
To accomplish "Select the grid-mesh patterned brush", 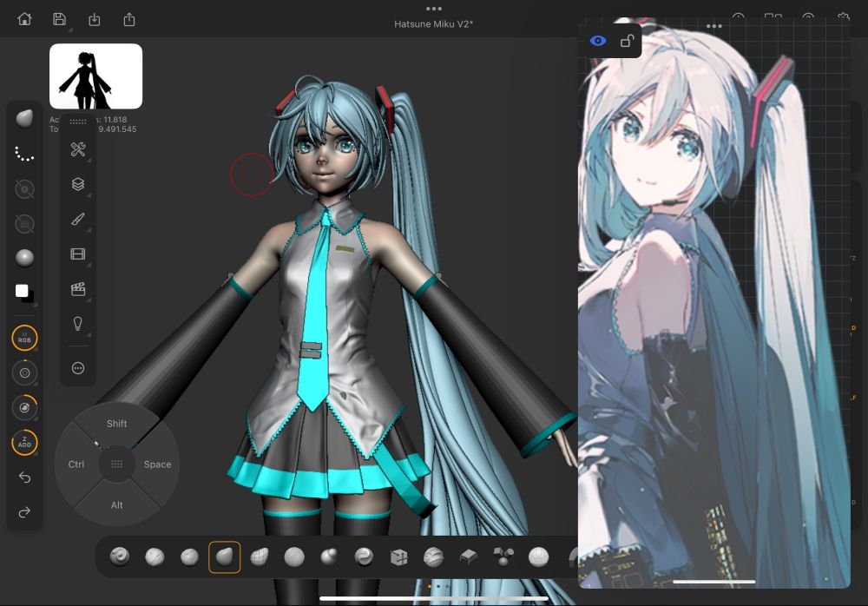I will tap(259, 557).
